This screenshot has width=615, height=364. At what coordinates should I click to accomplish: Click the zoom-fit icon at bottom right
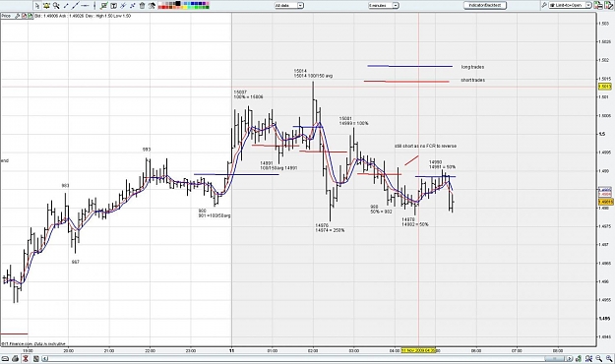pos(588,358)
